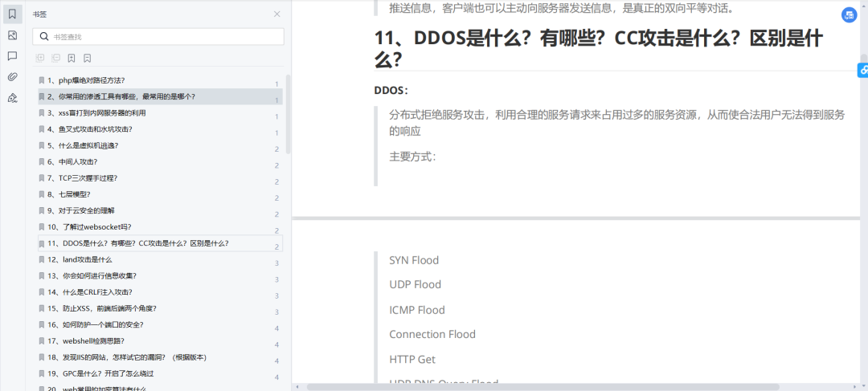Click the ICMP Flood line
Viewport: 868px width, 391px height.
417,310
